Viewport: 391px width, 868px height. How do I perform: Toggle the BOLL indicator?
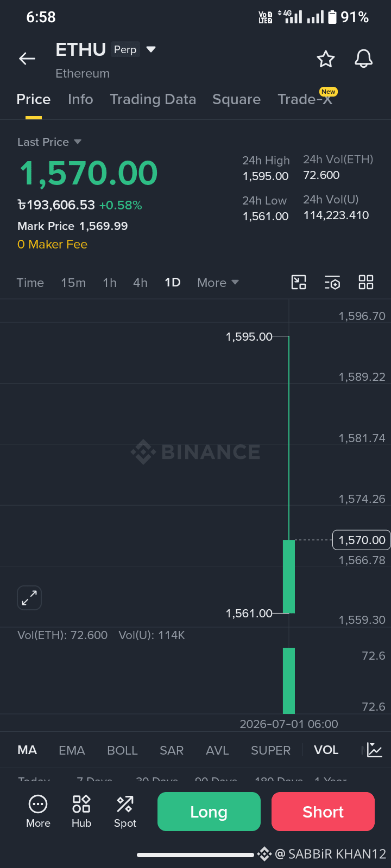122,750
